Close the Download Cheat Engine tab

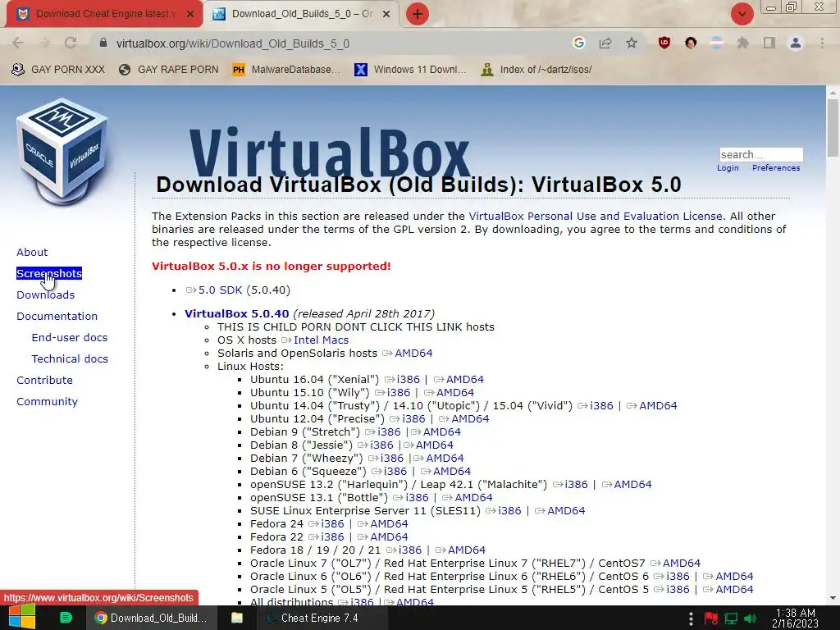point(190,14)
